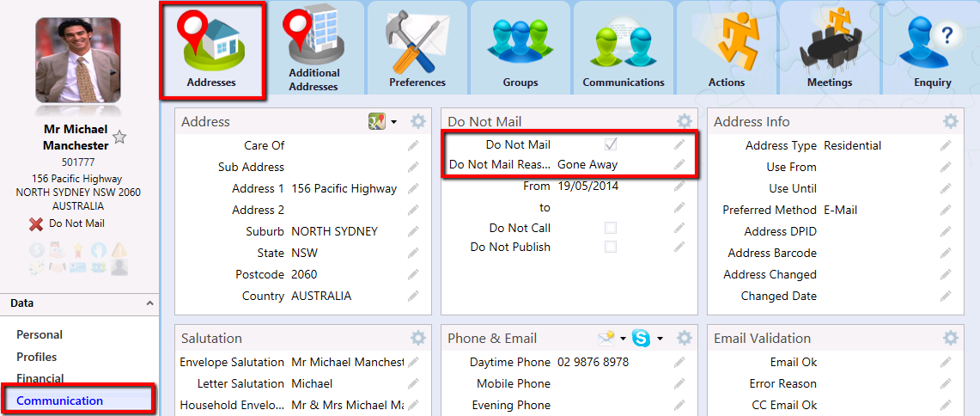Edit the Address 1 field pencil
980x416 pixels.
tap(413, 188)
